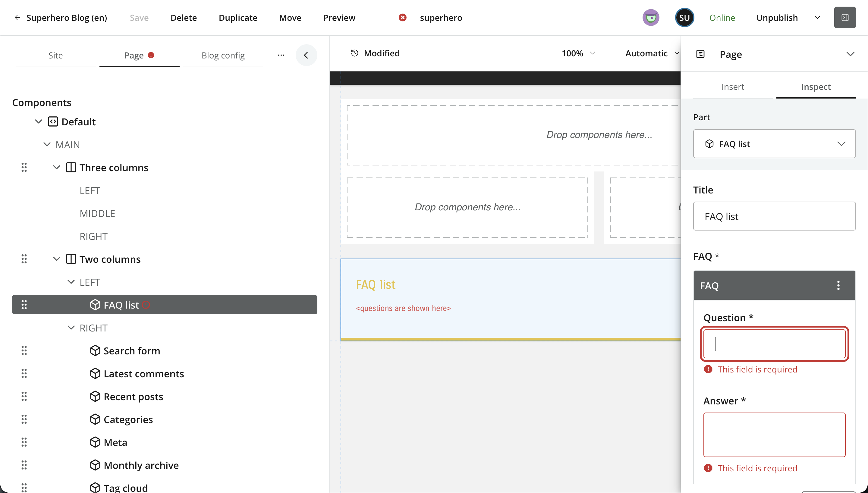The width and height of the screenshot is (868, 493).
Task: Click the Two columns layout icon
Action: (x=71, y=259)
